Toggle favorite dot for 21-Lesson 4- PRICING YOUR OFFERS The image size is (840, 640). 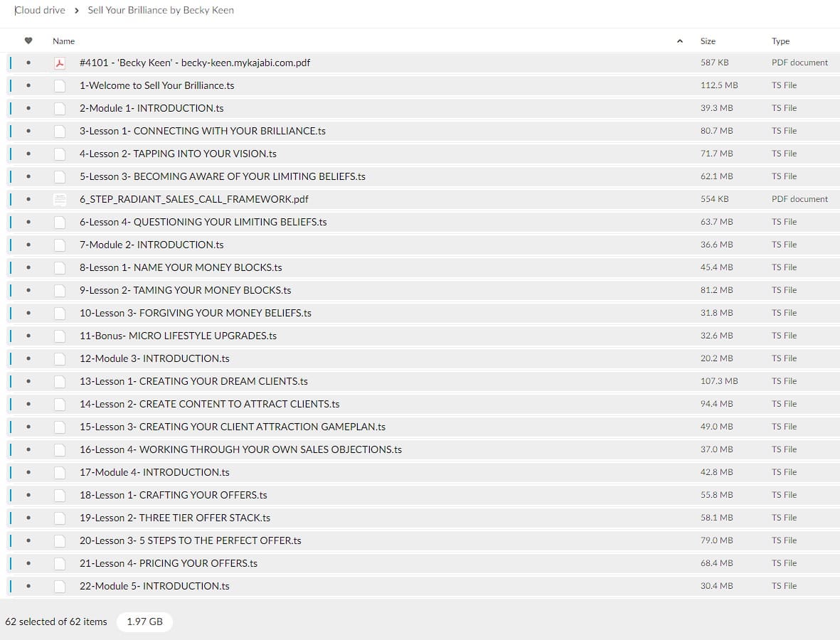coord(28,563)
